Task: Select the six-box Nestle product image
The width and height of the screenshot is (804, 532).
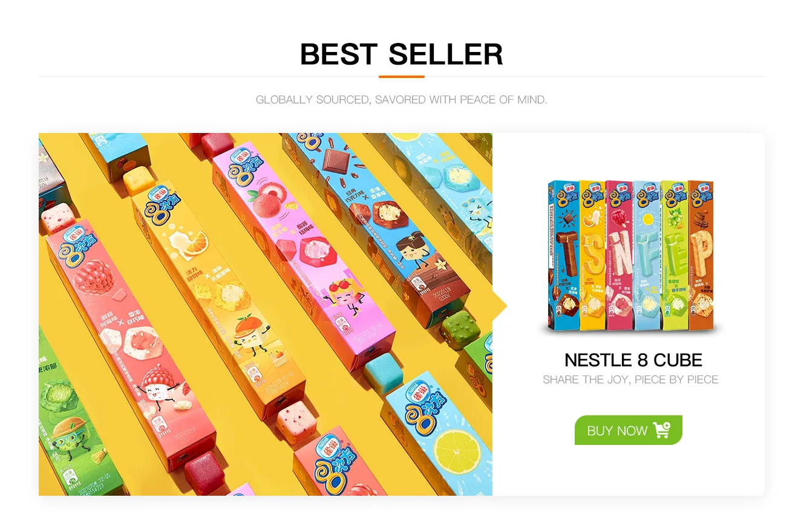Action: pyautogui.click(x=631, y=256)
